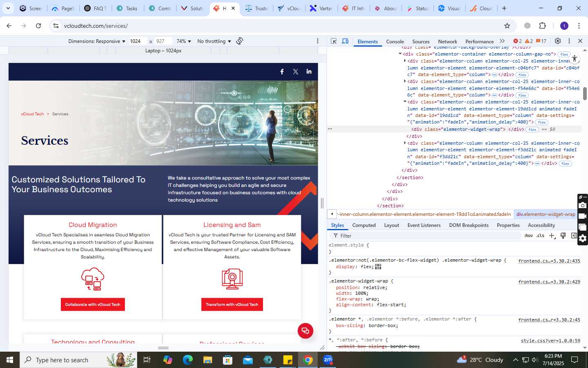588x368 pixels.
Task: Toggle the .cls element classes button
Action: 541,236
